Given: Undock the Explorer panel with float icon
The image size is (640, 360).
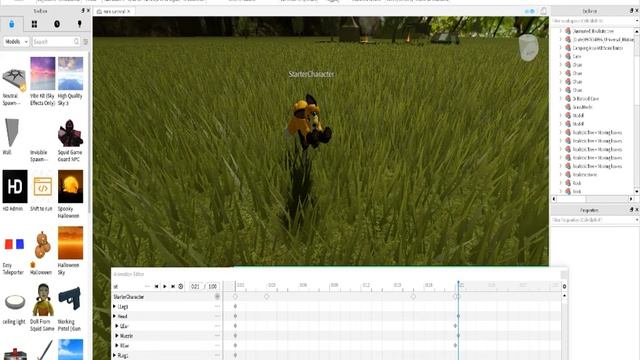Looking at the screenshot, I should (632, 11).
